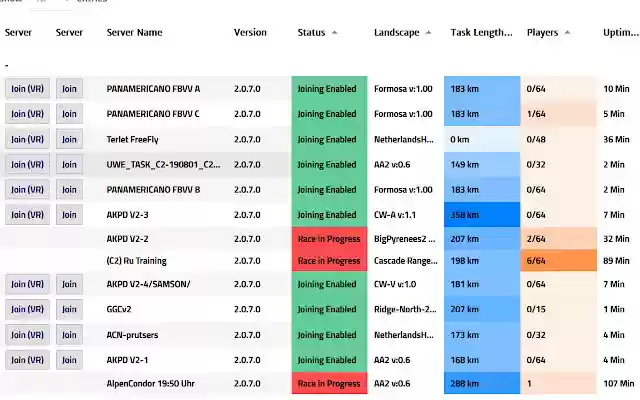Sort the table by Version column

[250, 33]
